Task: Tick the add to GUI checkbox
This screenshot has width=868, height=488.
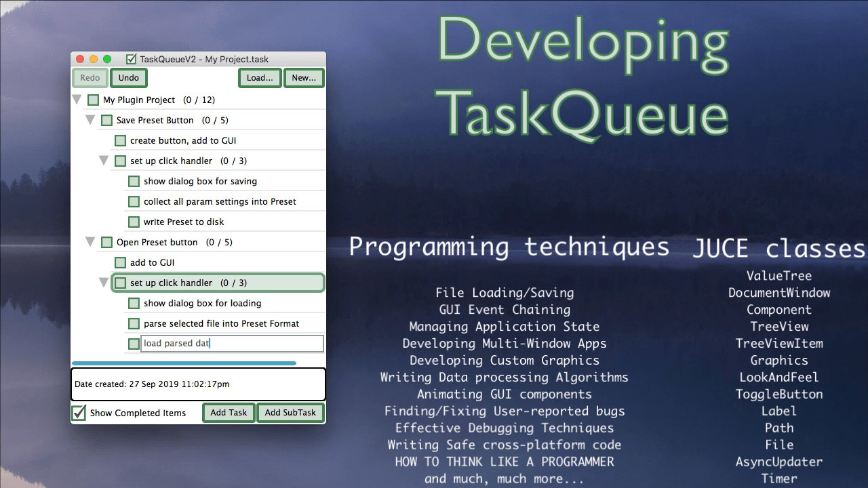Action: coord(120,263)
